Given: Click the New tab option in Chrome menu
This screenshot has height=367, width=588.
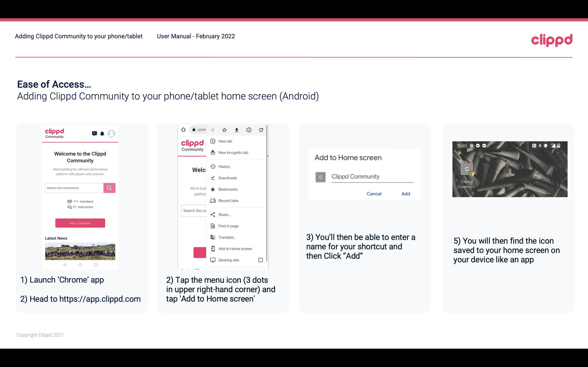Looking at the screenshot, I should (225, 141).
